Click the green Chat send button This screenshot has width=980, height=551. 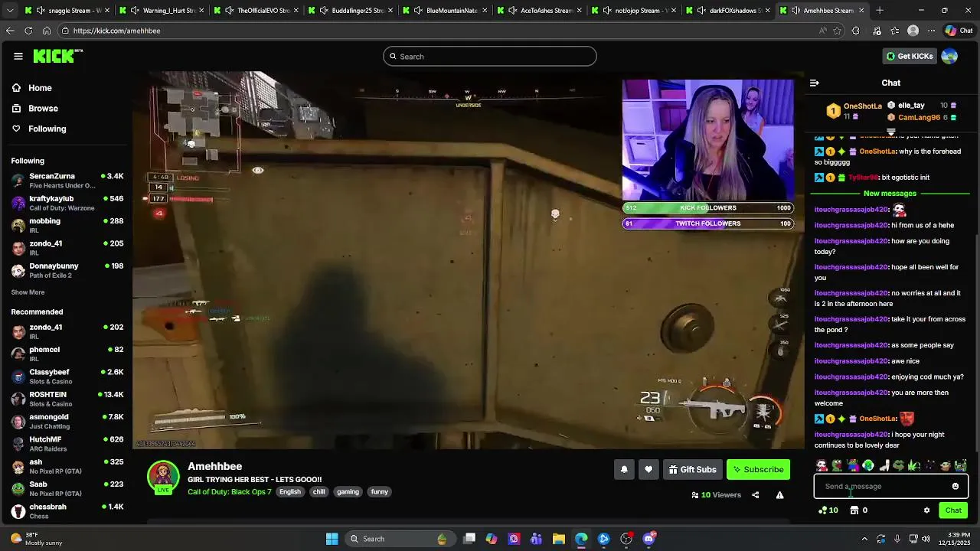[x=953, y=510]
